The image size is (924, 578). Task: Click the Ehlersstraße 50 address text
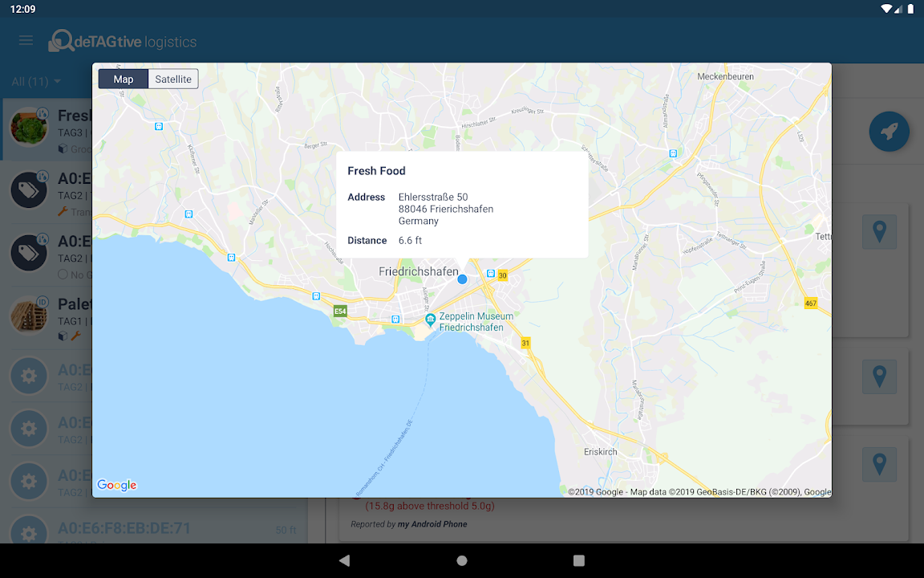tap(433, 197)
